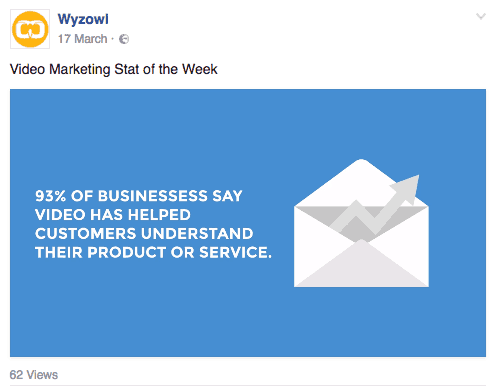Visit the Wyzowl page name link

point(83,19)
